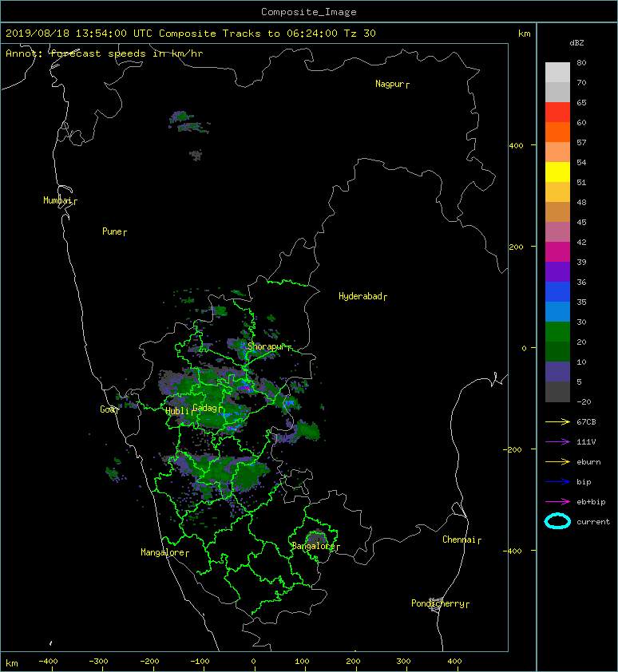The height and width of the screenshot is (672, 618).
Task: Click the yellow arrow beside eburn
Action: (557, 462)
